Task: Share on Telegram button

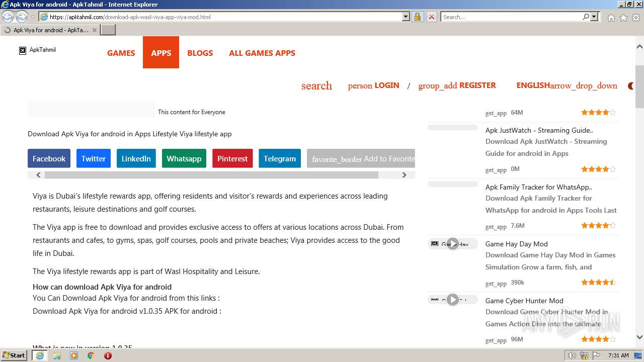Action: coord(280,158)
